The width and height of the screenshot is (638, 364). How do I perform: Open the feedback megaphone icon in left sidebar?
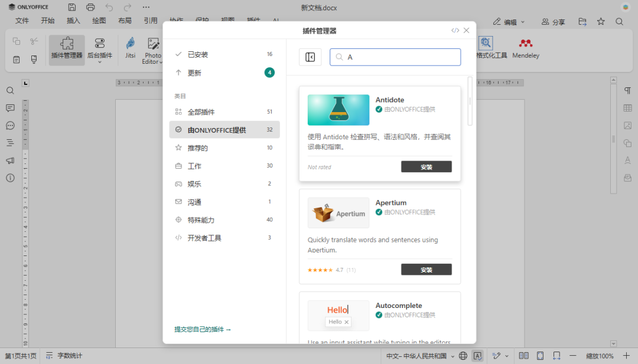[10, 160]
